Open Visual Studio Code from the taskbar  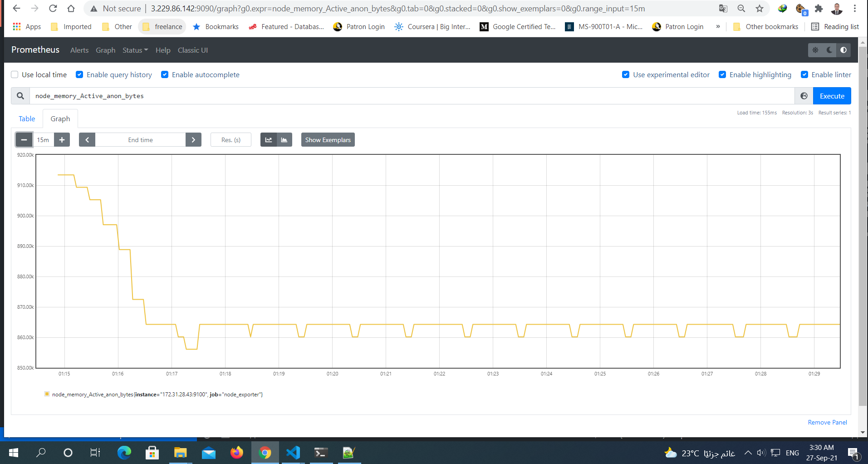(293, 452)
